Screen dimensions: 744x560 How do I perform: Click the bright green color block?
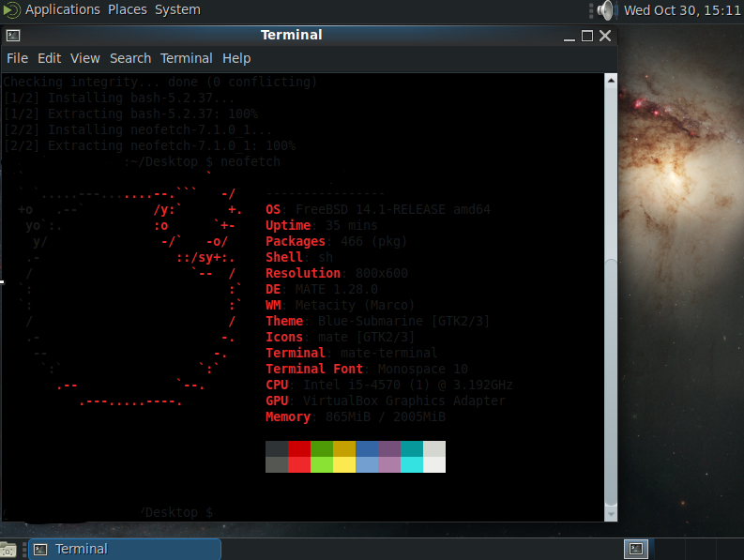point(322,464)
